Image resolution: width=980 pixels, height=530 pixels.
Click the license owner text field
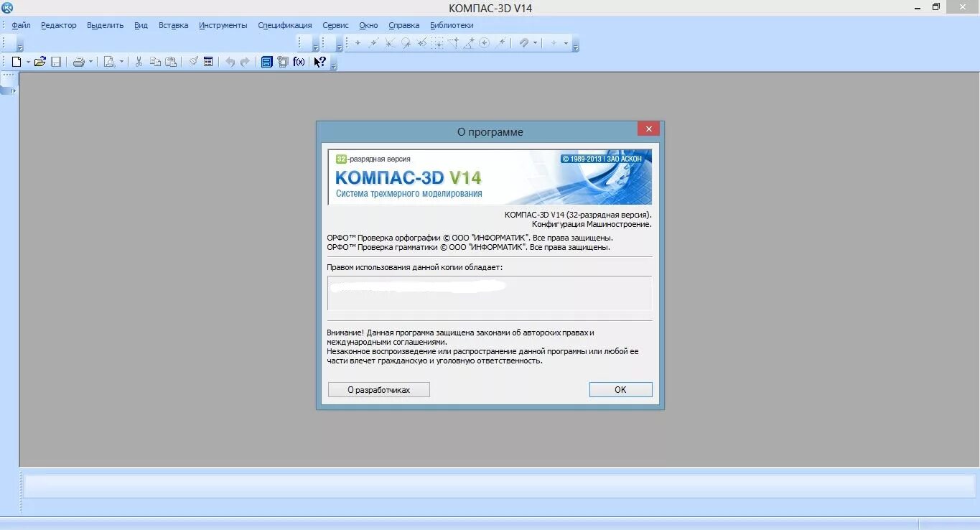click(490, 293)
